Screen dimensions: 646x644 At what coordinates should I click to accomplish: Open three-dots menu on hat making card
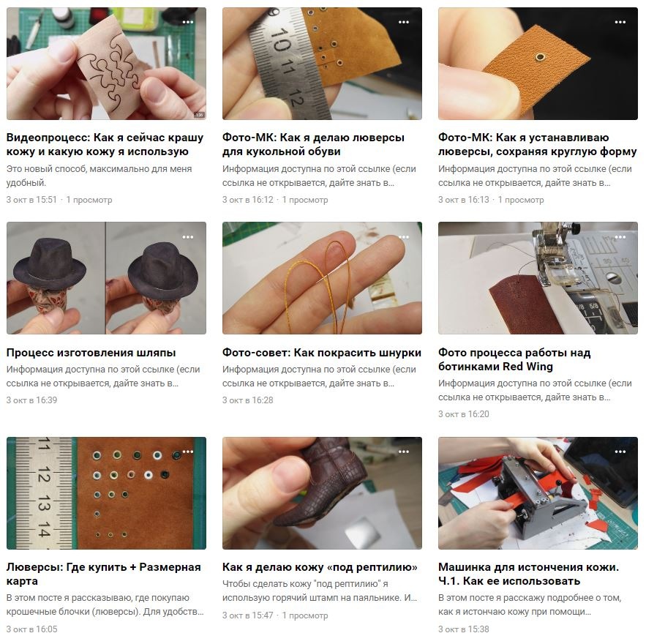point(188,237)
